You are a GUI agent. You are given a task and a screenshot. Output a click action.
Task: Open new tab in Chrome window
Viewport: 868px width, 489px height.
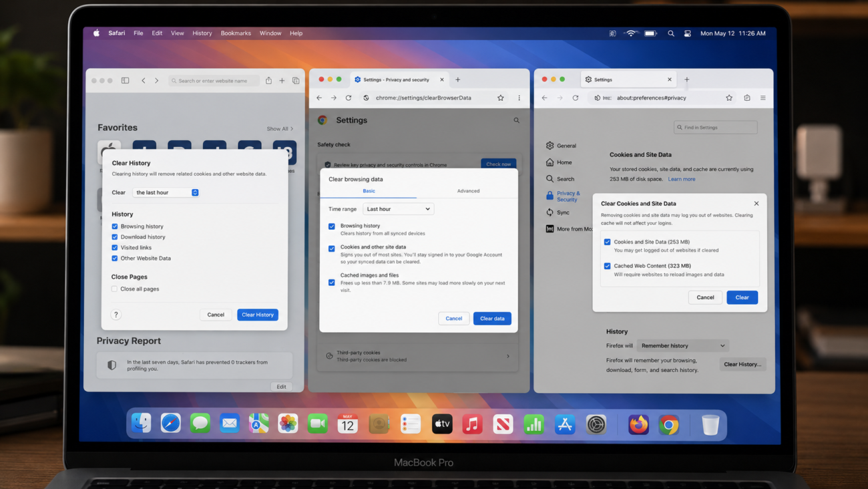(457, 79)
